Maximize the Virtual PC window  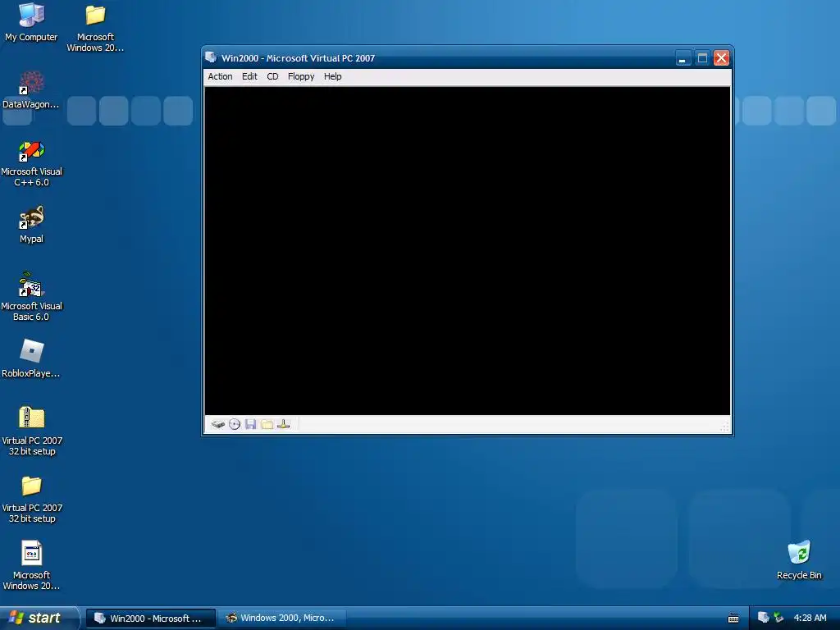point(702,58)
